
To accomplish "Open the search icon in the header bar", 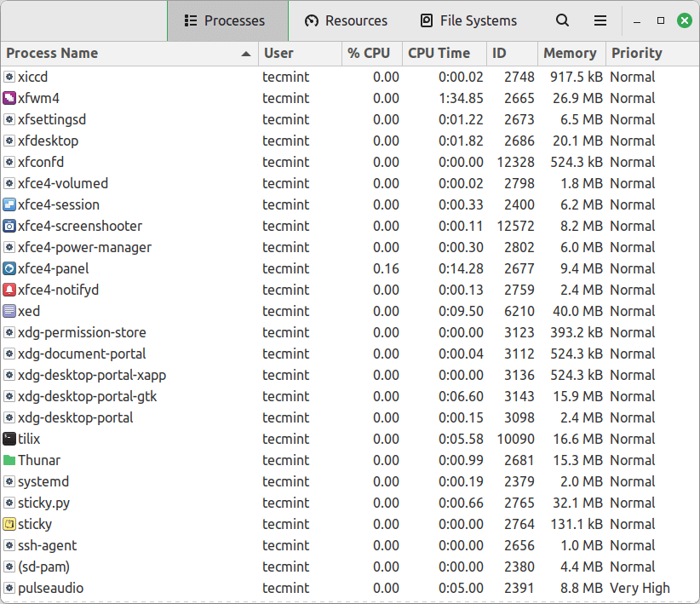I will click(560, 20).
